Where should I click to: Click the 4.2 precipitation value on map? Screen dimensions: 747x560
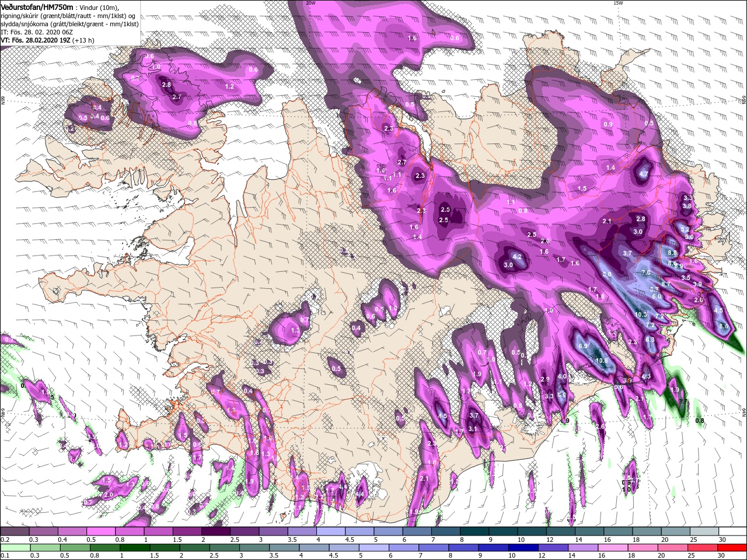[516, 257]
